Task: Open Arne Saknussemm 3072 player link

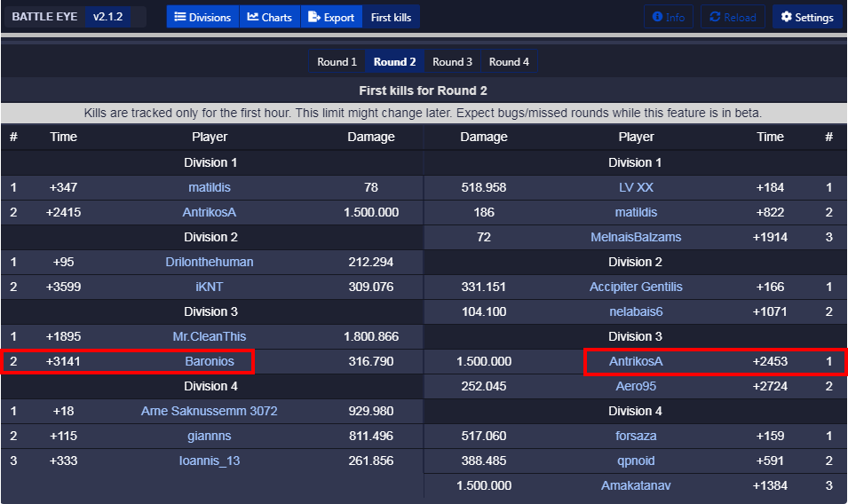Action: click(x=210, y=411)
